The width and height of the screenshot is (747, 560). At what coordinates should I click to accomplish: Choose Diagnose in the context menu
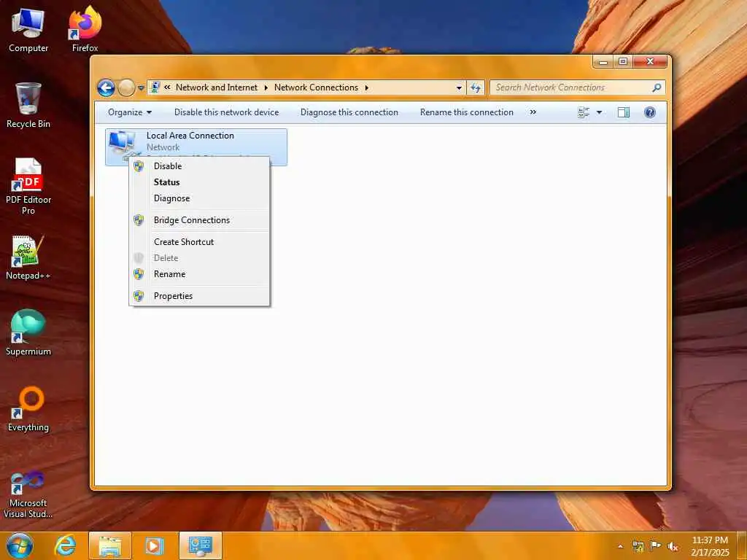coord(199,198)
